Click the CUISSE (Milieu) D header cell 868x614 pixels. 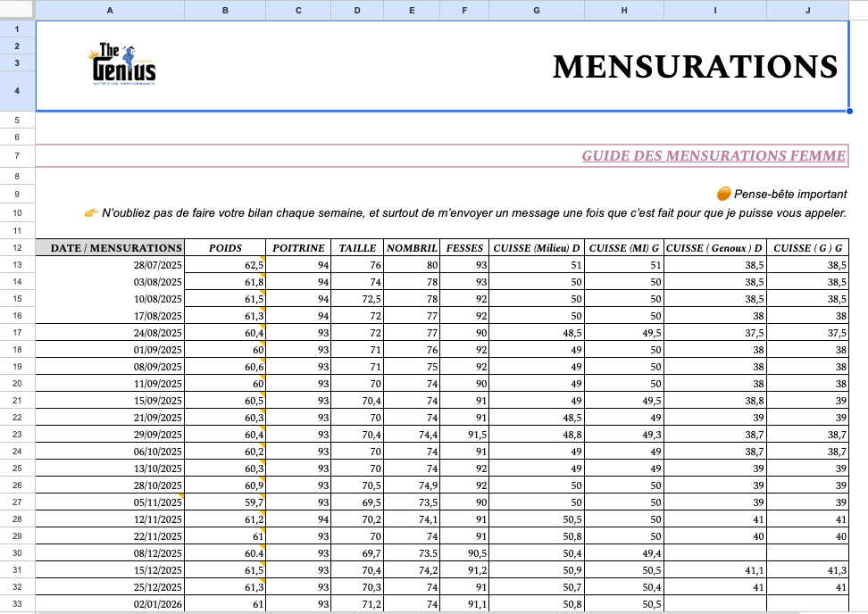point(537,248)
